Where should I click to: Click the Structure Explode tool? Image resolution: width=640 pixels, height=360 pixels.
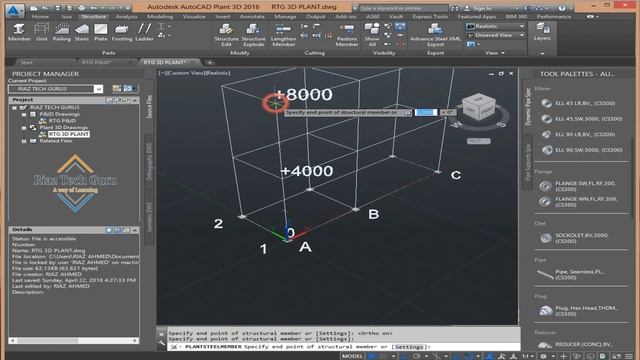click(253, 35)
